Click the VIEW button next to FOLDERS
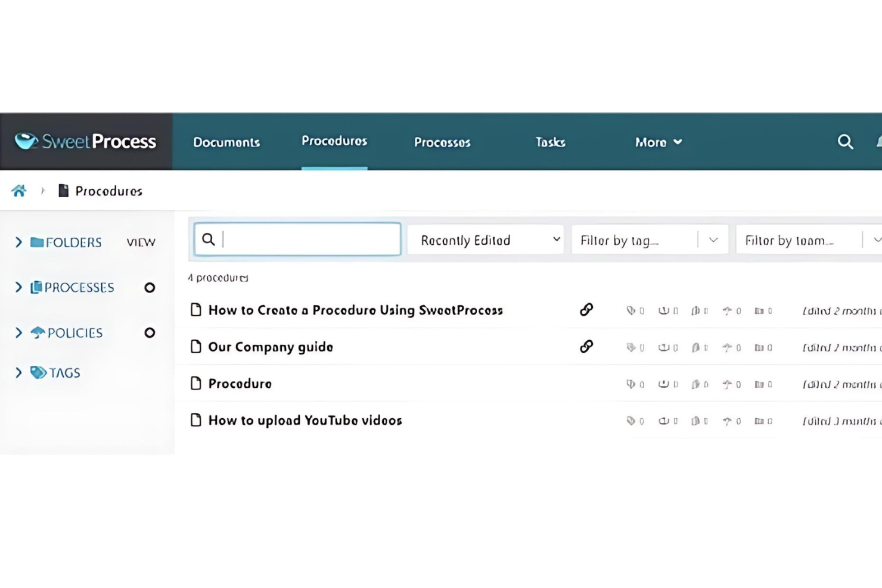882x588 pixels. (141, 242)
